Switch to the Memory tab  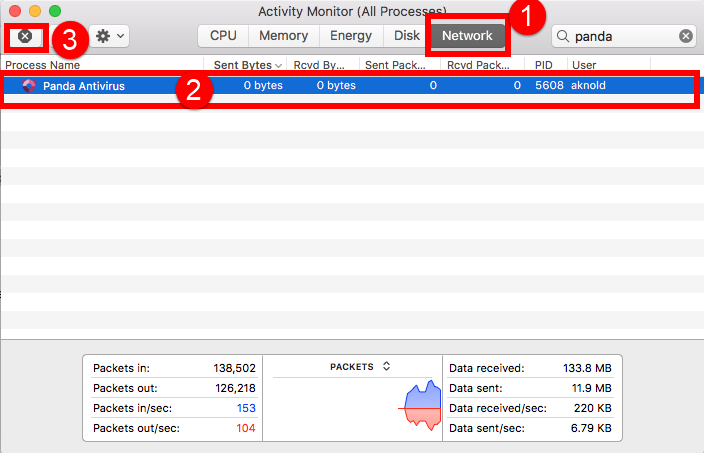(283, 35)
